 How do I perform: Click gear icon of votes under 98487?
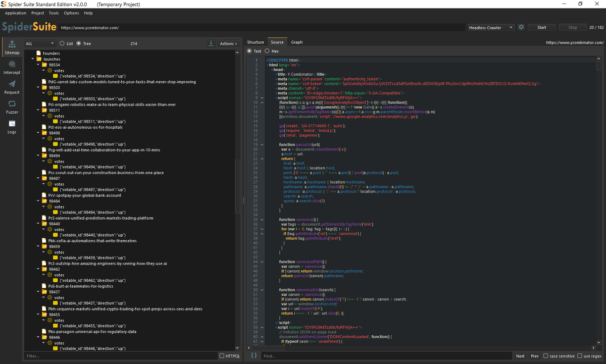[x=50, y=184]
